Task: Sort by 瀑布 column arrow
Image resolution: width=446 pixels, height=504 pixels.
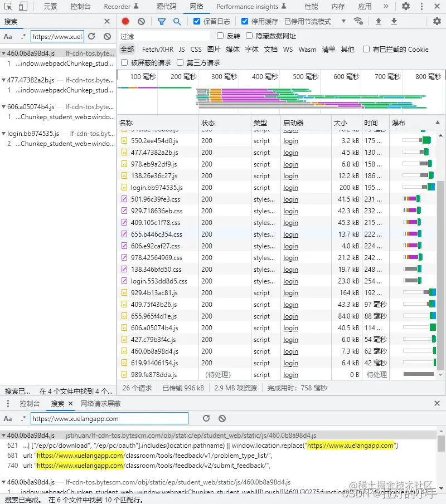Action: click(438, 123)
